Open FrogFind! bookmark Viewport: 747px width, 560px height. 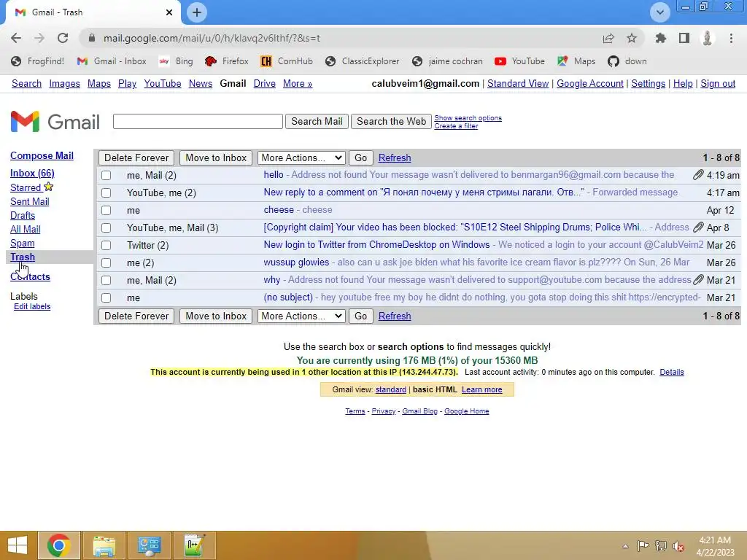click(38, 61)
